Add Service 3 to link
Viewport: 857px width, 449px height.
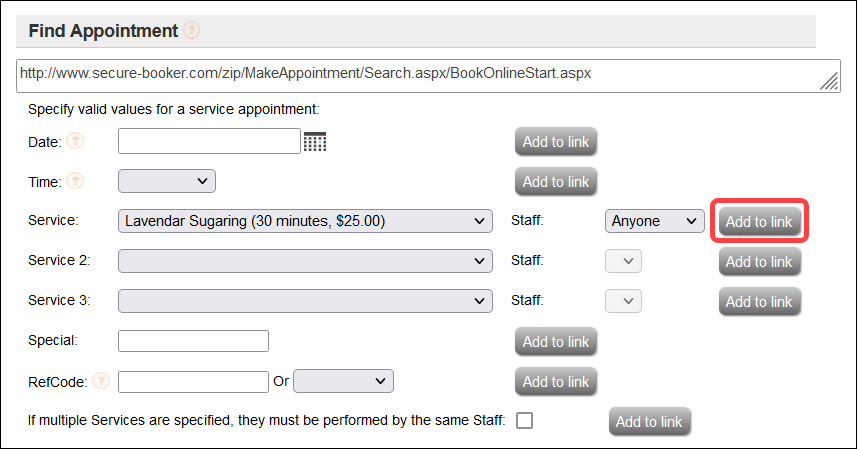759,302
